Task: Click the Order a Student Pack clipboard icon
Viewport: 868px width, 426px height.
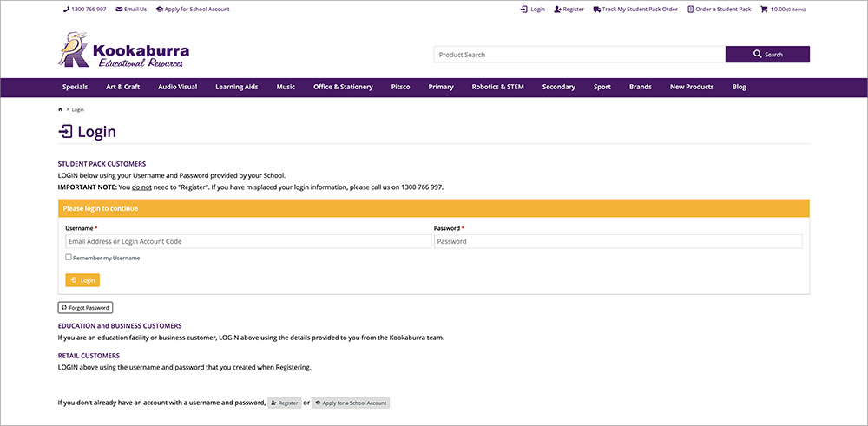Action: (691, 10)
